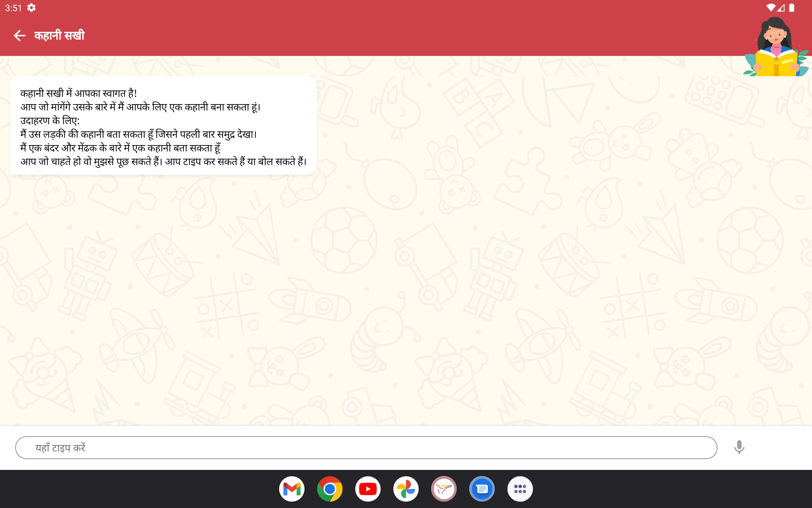Tap the settings gear in status bar
812x508 pixels.
point(31,8)
